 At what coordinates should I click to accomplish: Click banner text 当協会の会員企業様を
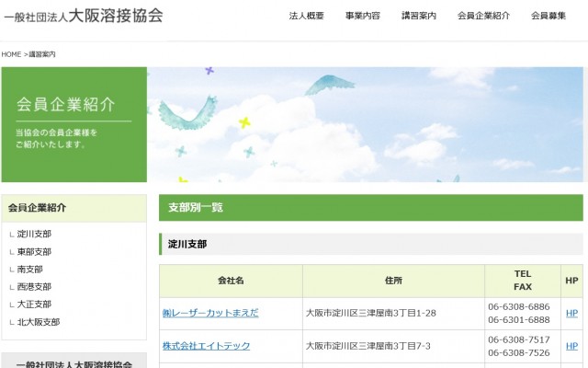(57, 132)
